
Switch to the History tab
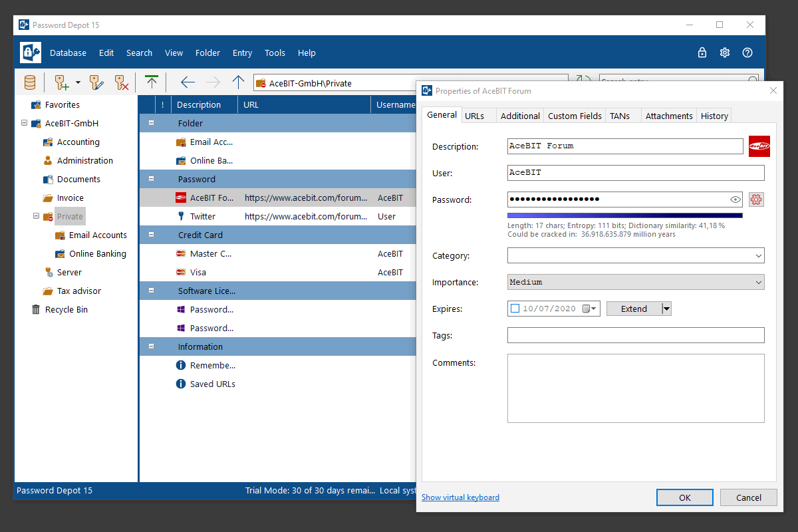pyautogui.click(x=714, y=116)
